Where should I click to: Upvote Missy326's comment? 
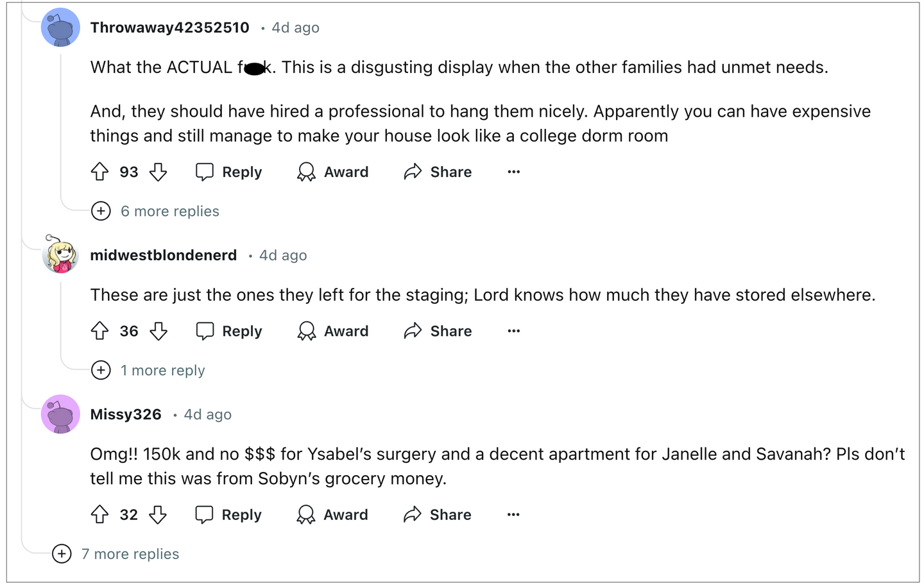[x=99, y=514]
